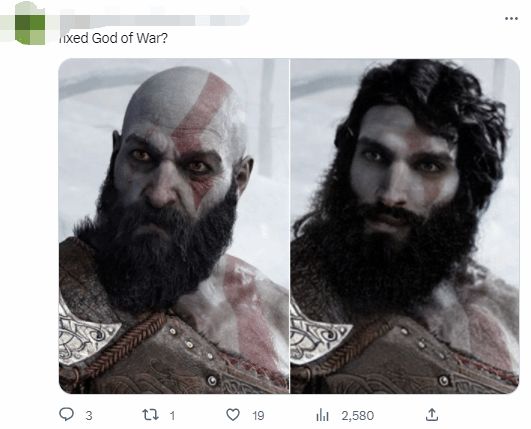Open the three-dot more options menu
Image resolution: width=531 pixels, height=429 pixels.
click(511, 19)
